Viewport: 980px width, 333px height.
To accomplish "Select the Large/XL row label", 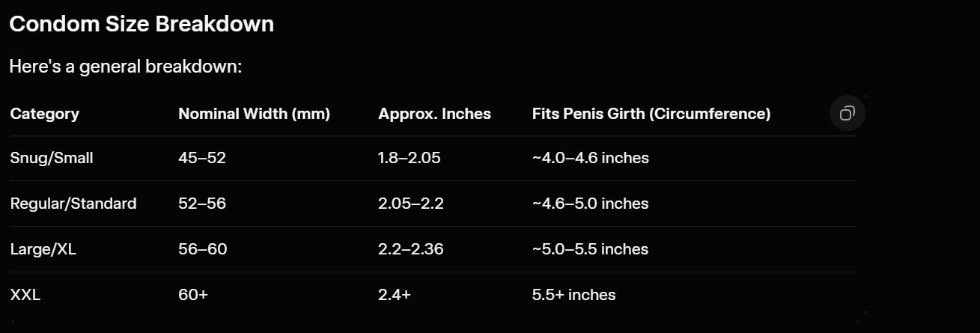I will (43, 249).
